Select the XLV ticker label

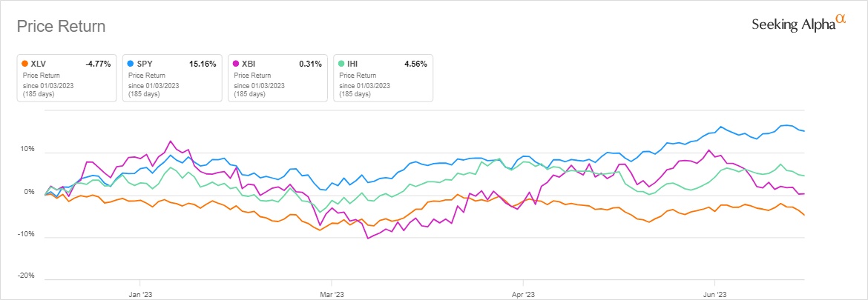[x=39, y=64]
